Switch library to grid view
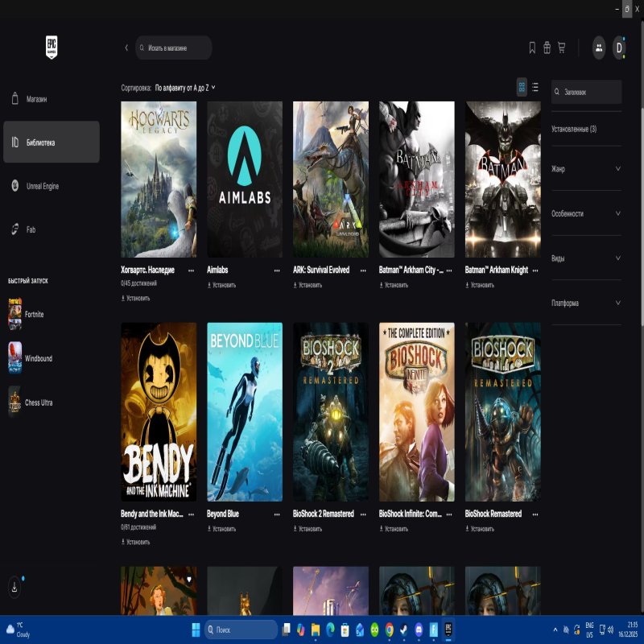Image resolution: width=644 pixels, height=644 pixels. (x=522, y=87)
